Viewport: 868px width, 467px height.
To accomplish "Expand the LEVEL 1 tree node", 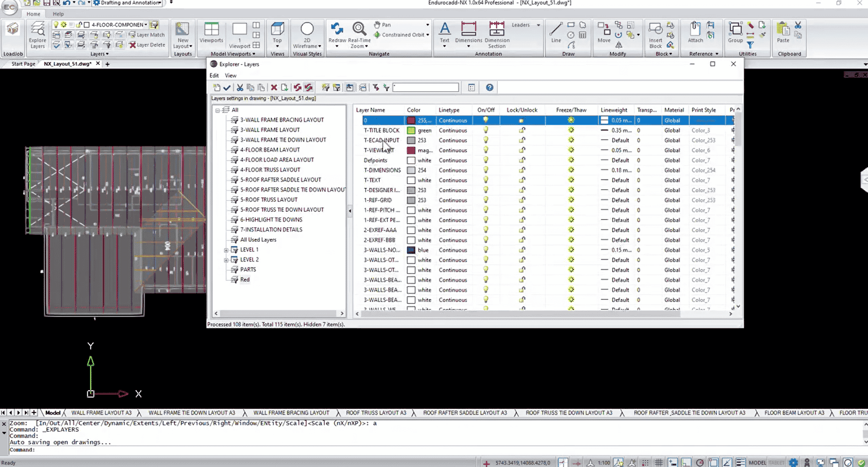I will point(226,249).
